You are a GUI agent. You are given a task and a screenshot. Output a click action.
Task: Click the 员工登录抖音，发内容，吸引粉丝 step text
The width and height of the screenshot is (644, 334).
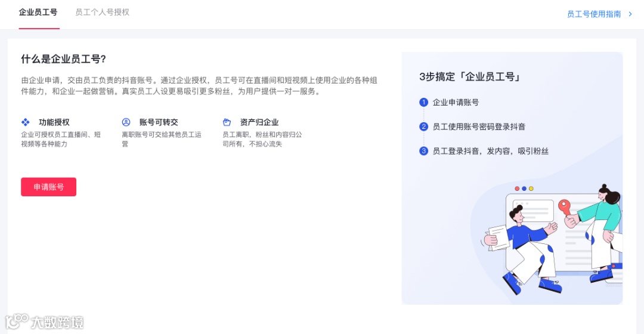tap(490, 151)
